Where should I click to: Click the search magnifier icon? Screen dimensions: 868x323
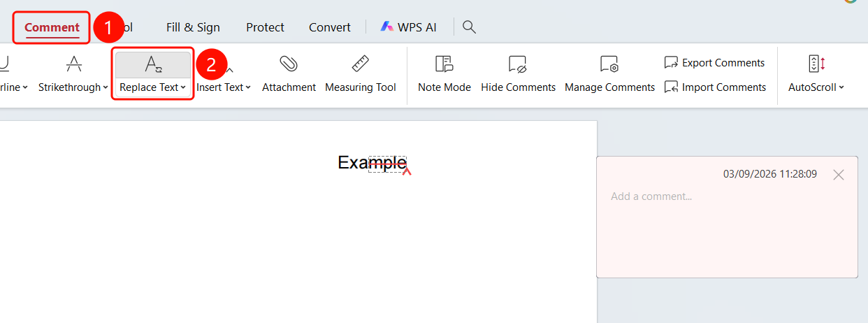coord(470,27)
